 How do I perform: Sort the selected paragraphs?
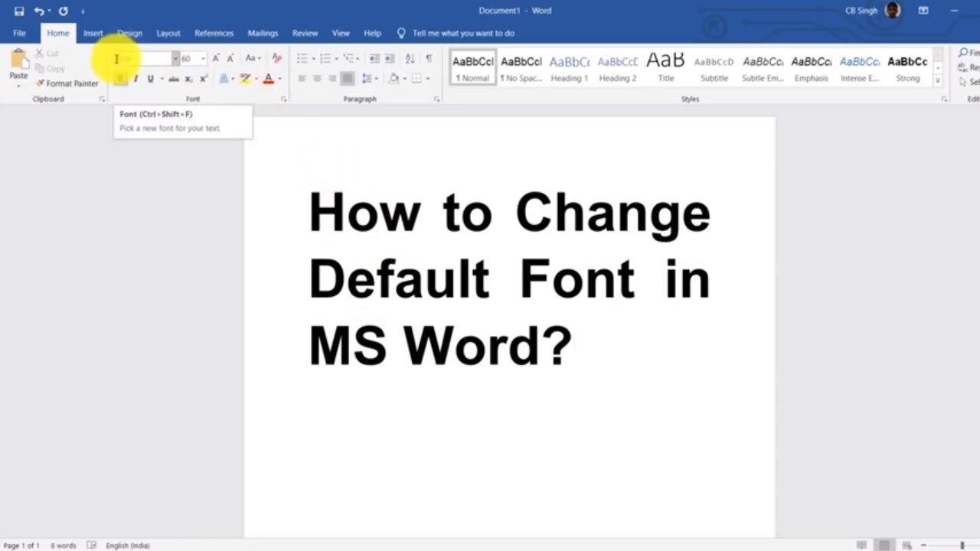coord(410,58)
